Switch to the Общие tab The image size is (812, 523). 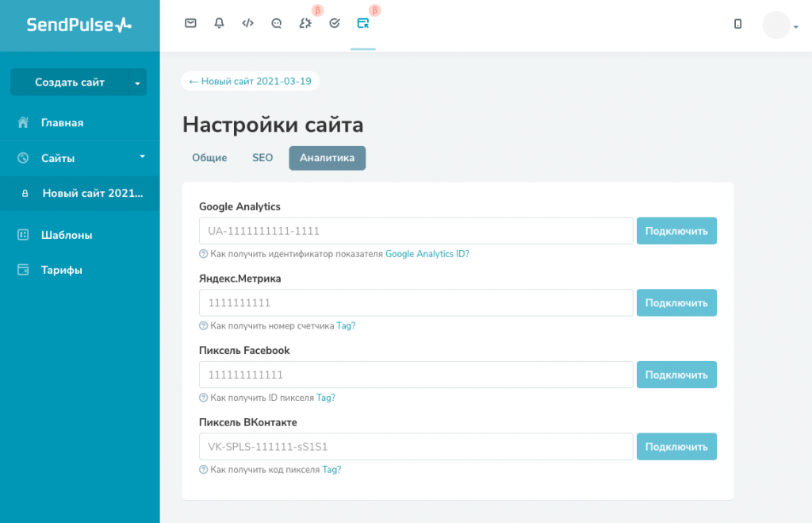209,158
